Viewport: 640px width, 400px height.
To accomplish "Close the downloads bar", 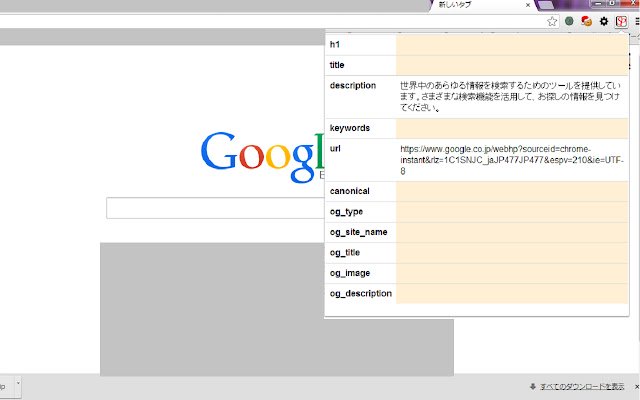I will point(637,387).
